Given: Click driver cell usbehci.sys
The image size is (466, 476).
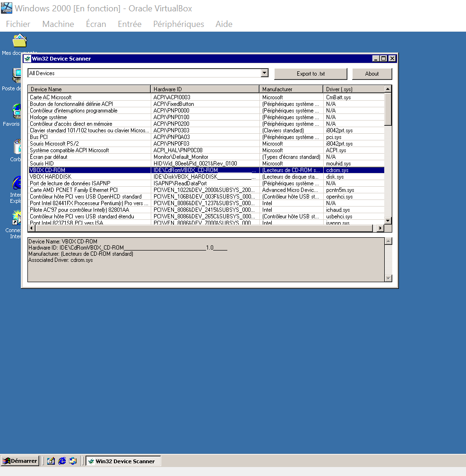Looking at the screenshot, I should point(339,216).
